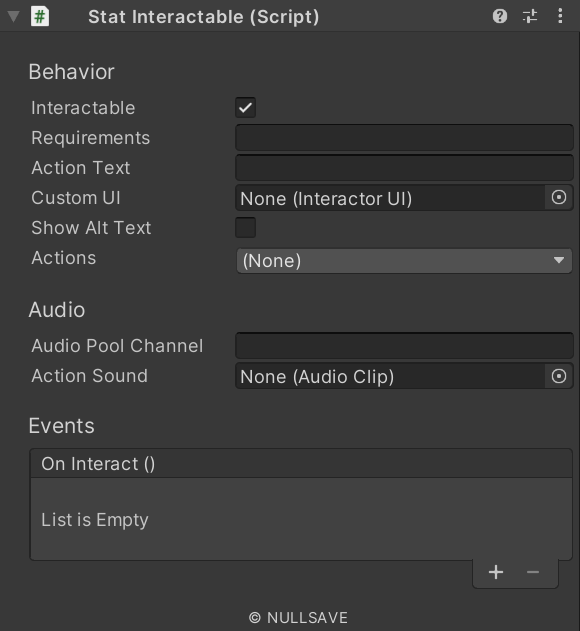Click the Audio Pool Channel field
The image size is (580, 631).
[x=404, y=346]
